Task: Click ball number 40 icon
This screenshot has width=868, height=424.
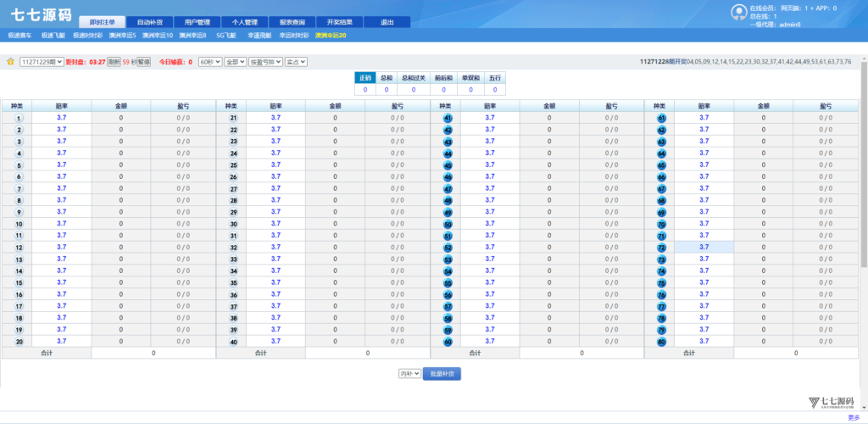Action: (234, 342)
